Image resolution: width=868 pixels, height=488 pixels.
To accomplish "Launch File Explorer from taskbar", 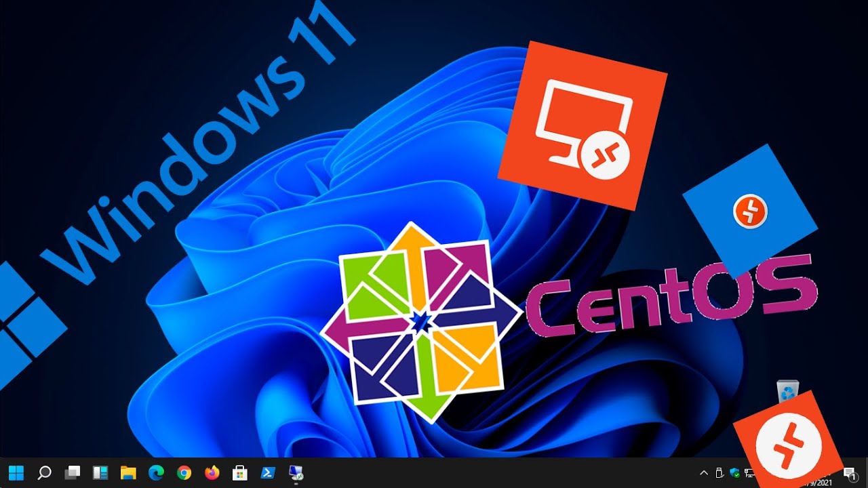I will pyautogui.click(x=128, y=472).
